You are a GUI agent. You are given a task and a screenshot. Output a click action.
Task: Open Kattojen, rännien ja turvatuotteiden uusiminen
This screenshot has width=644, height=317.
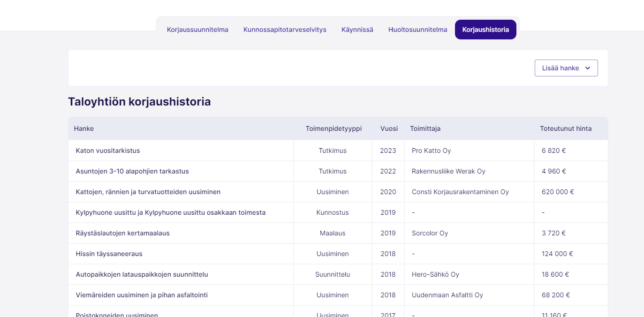click(148, 192)
